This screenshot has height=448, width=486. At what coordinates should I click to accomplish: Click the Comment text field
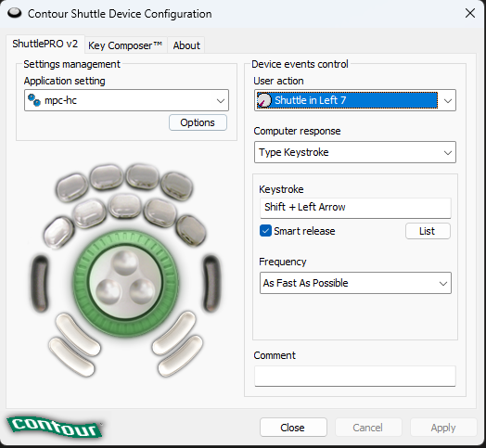pyautogui.click(x=355, y=376)
